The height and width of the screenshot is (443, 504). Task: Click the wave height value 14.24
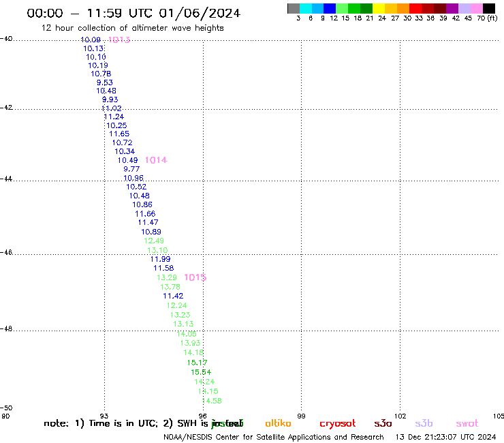pos(204,382)
